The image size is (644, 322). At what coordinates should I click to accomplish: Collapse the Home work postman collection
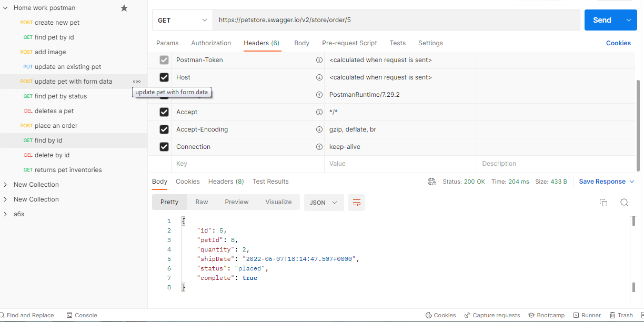6,7
